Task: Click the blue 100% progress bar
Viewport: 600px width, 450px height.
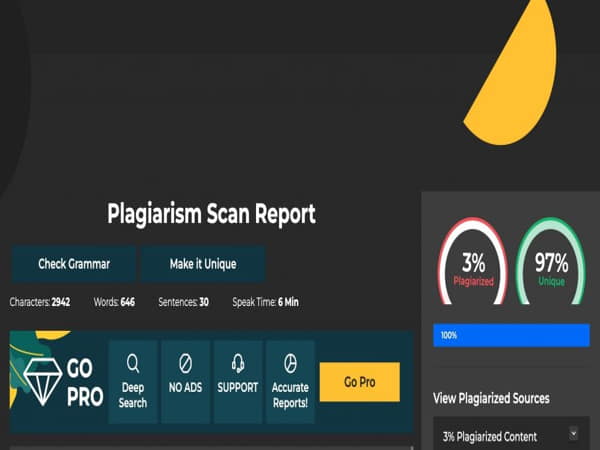Action: (511, 335)
